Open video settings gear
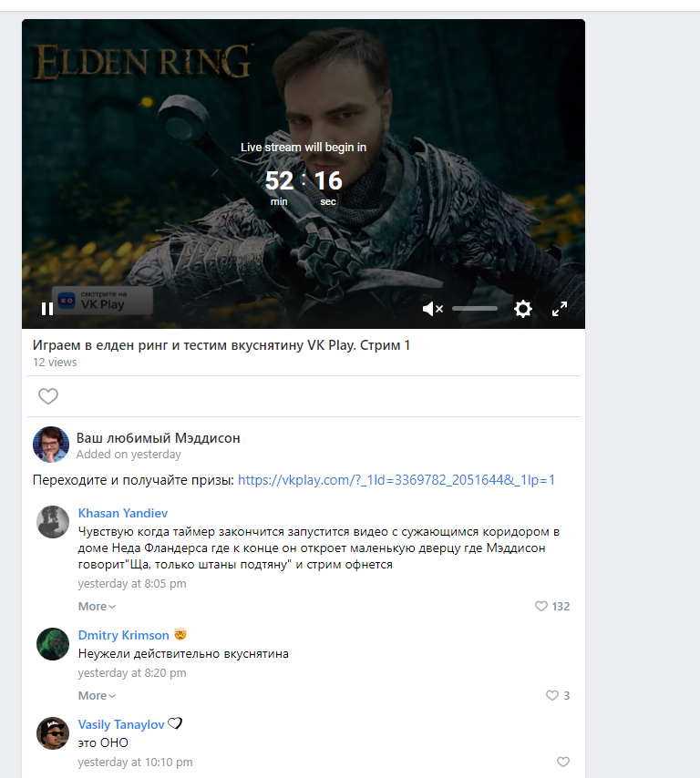Screen dimensions: 700x778 [x=523, y=309]
